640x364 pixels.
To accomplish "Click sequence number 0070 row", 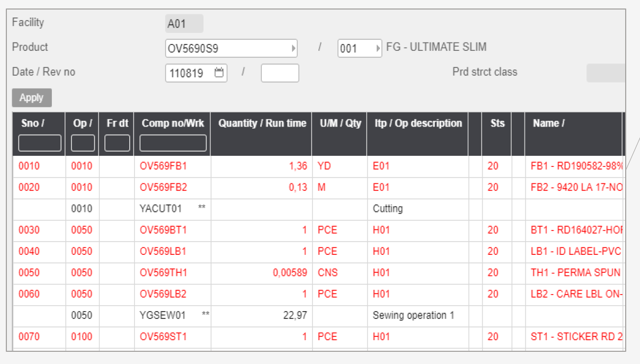I will 29,337.
